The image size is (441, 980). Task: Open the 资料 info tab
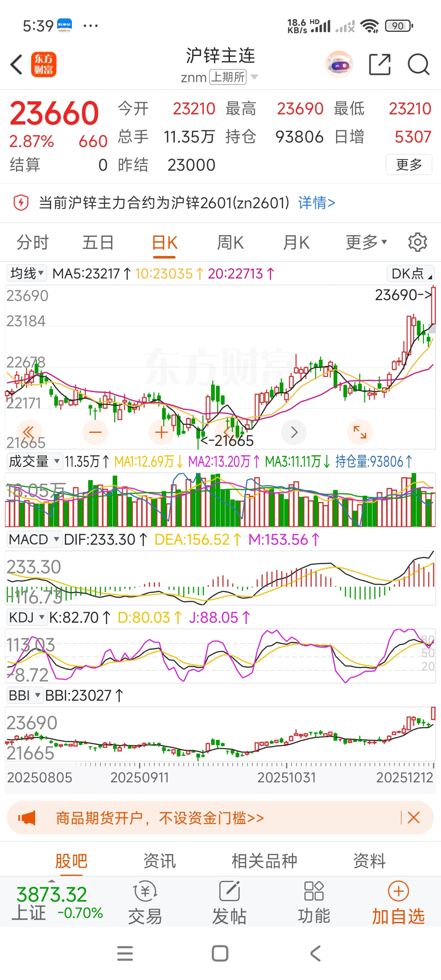pos(370,861)
